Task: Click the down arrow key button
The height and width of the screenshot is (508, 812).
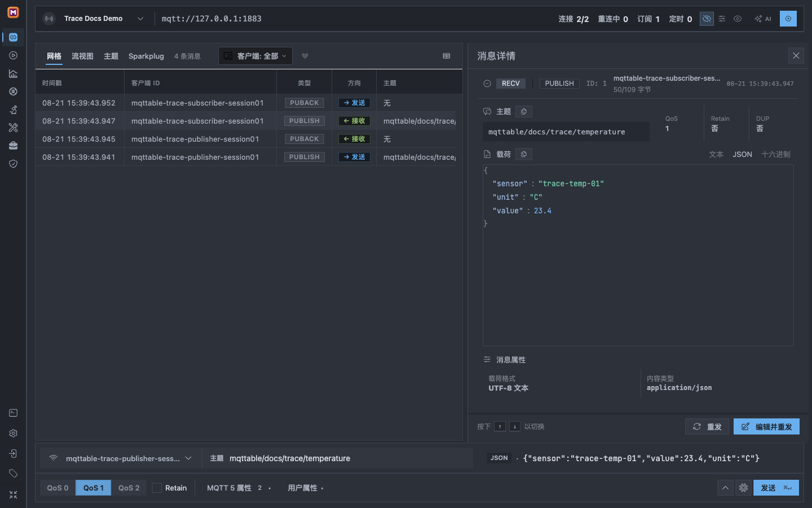Action: click(515, 426)
